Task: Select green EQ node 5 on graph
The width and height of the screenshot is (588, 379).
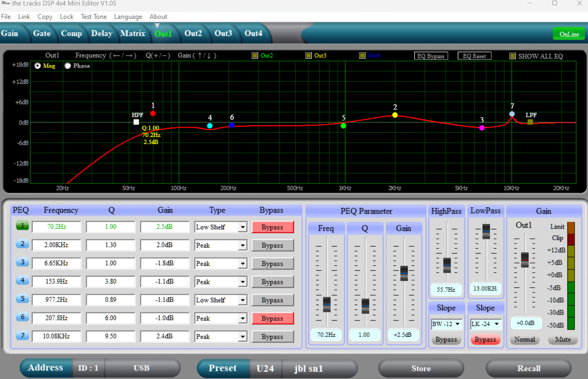Action: click(x=344, y=126)
